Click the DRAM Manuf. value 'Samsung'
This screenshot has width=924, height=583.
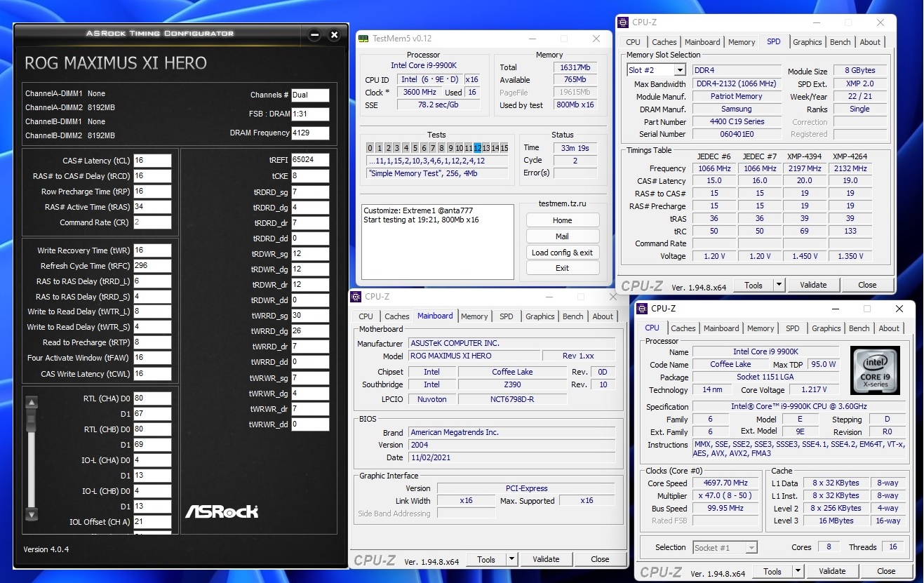(x=736, y=109)
